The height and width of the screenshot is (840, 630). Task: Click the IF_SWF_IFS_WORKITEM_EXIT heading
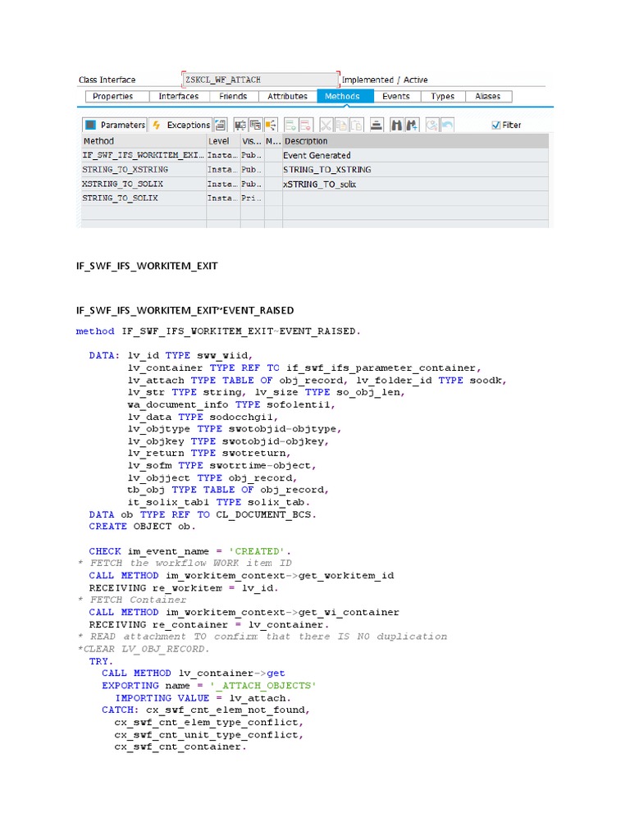pyautogui.click(x=147, y=267)
